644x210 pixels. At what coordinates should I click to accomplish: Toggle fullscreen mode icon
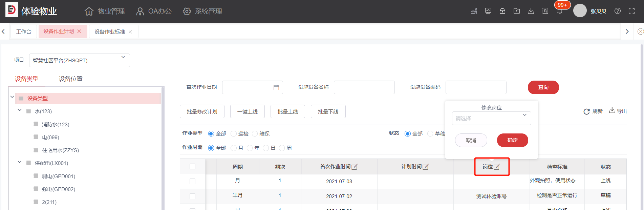tap(631, 11)
